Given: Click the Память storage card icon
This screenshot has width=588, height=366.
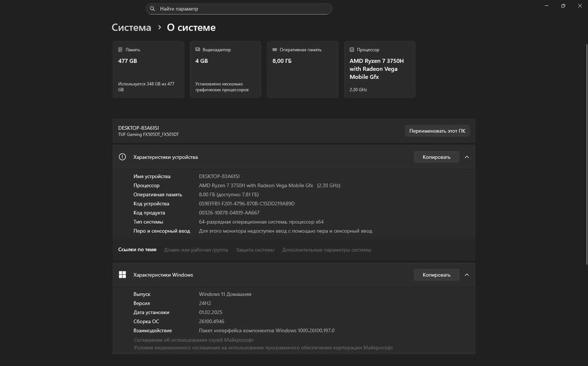Looking at the screenshot, I should [121, 49].
